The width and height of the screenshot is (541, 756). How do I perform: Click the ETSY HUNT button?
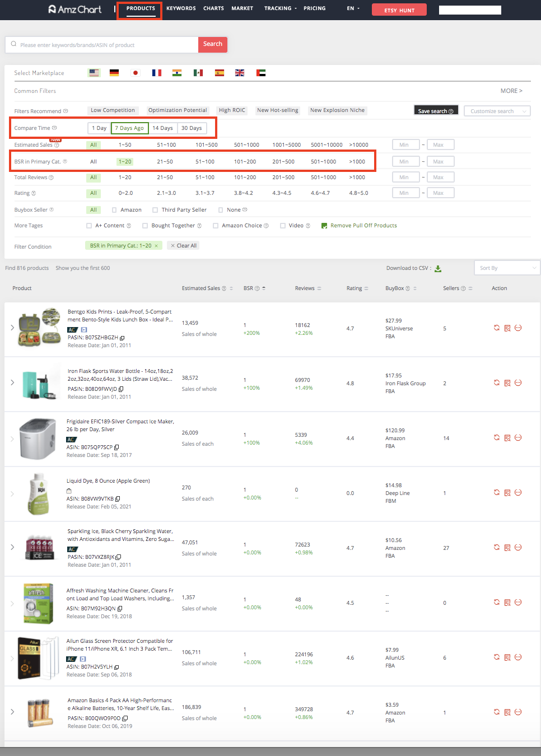pyautogui.click(x=399, y=10)
